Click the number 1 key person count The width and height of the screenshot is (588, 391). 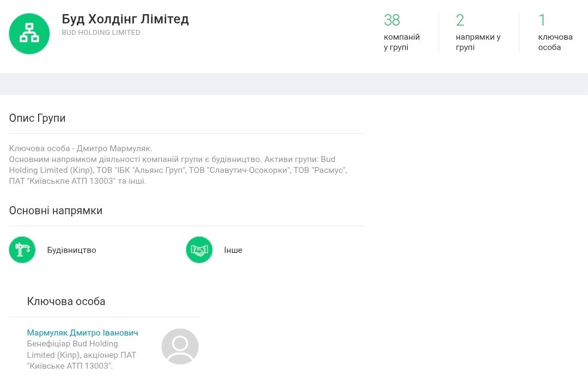pyautogui.click(x=542, y=20)
